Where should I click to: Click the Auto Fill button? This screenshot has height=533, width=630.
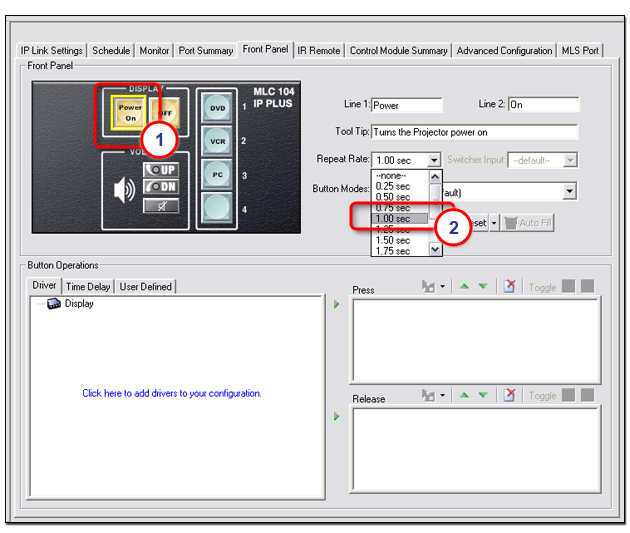coord(528,223)
